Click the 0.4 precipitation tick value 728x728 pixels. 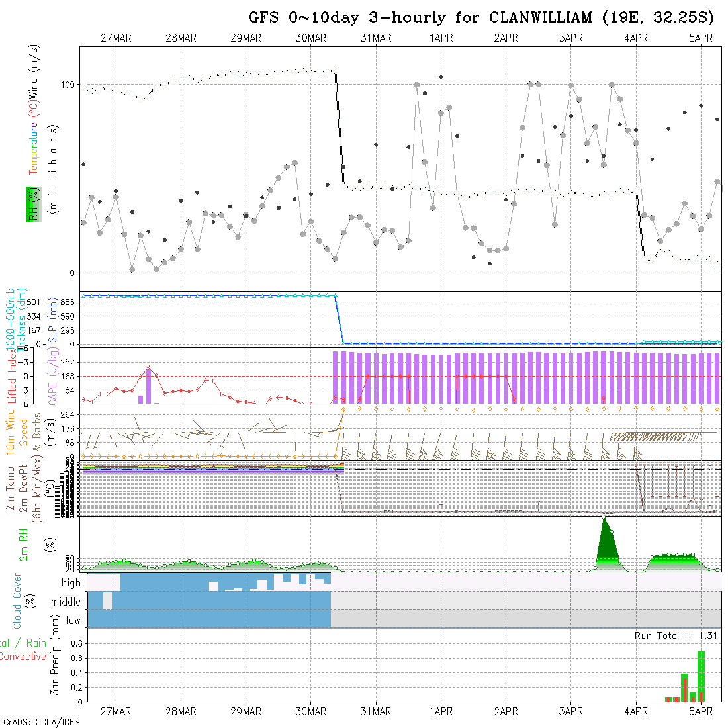pos(77,673)
